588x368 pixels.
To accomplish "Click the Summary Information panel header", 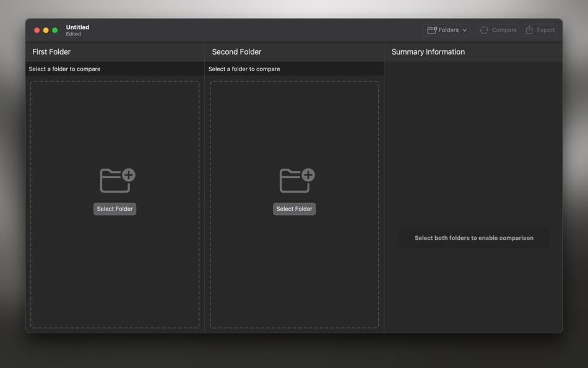I will pyautogui.click(x=428, y=51).
